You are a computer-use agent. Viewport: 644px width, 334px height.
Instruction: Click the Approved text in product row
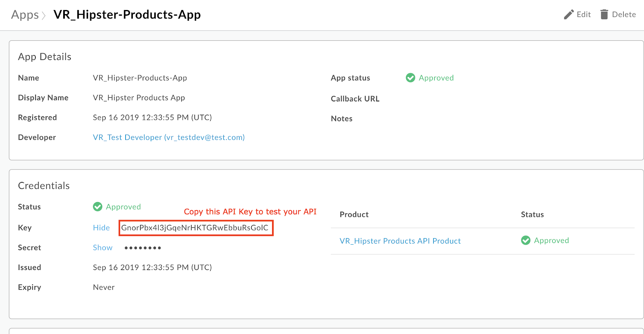coord(551,240)
